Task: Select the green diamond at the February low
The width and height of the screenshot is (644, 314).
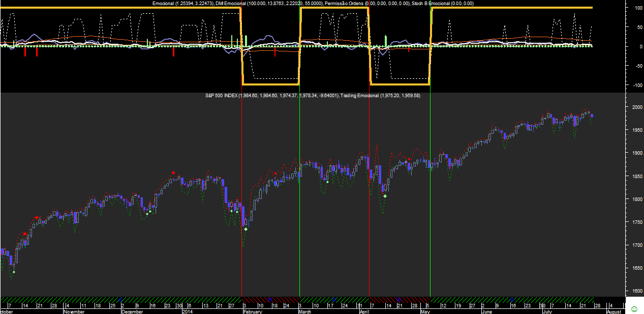Action: pyautogui.click(x=246, y=229)
